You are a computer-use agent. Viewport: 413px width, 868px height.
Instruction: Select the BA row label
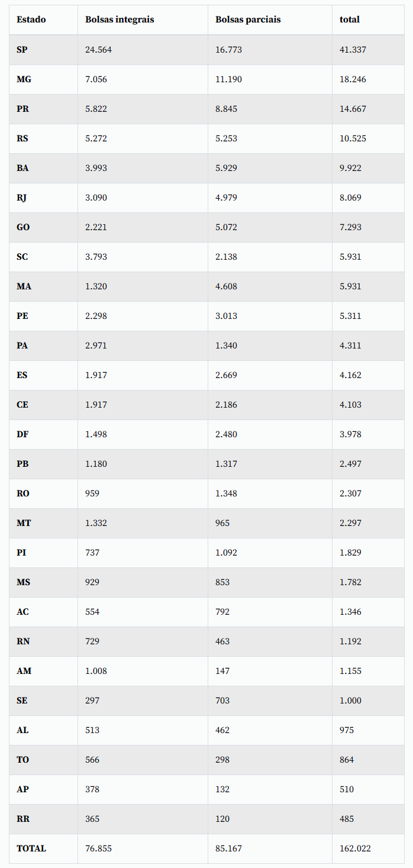click(x=22, y=168)
